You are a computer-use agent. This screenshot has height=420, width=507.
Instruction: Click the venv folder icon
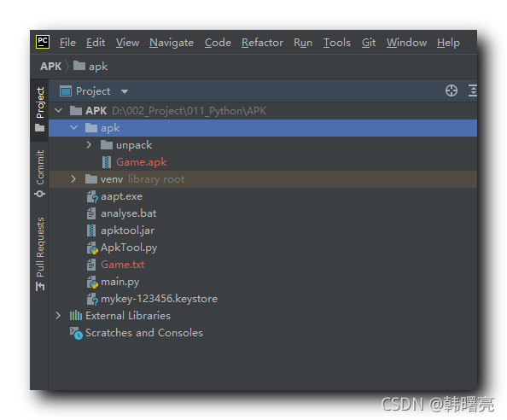(x=91, y=179)
